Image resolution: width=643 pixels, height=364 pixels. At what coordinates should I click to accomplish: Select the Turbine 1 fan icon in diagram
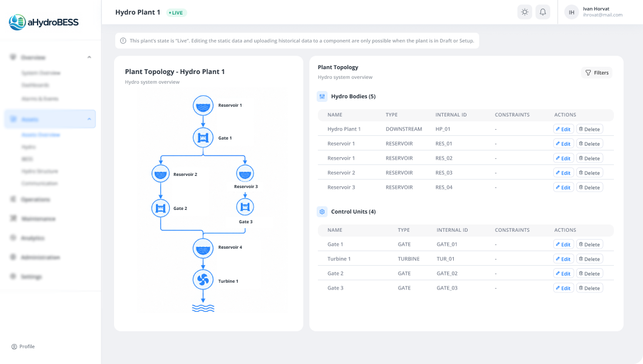[x=203, y=280]
